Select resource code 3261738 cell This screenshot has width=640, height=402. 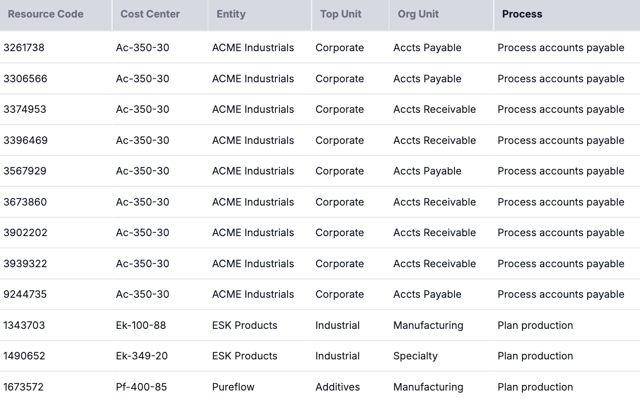pos(24,48)
